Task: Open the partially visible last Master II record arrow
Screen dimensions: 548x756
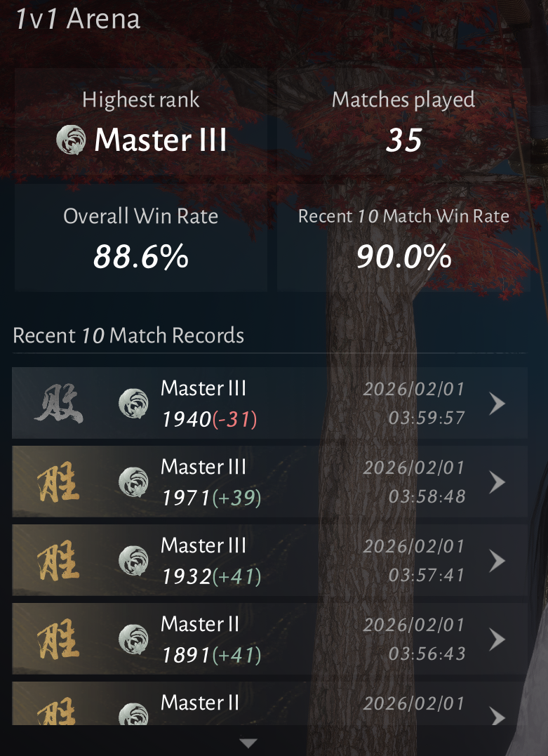Action: click(x=497, y=715)
